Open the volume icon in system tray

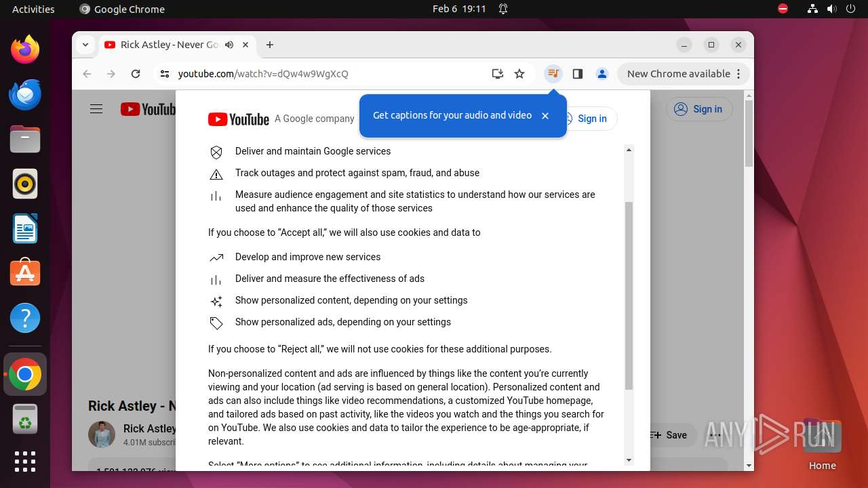pos(831,9)
